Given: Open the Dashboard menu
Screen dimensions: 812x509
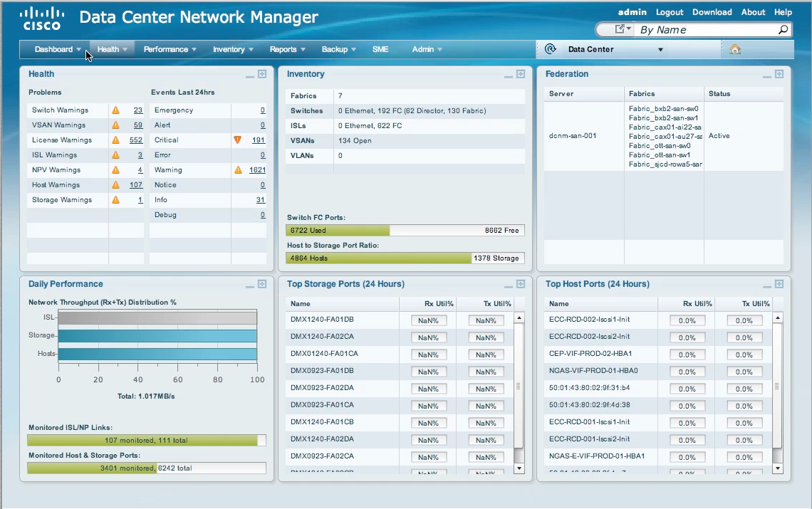Looking at the screenshot, I should tap(58, 49).
